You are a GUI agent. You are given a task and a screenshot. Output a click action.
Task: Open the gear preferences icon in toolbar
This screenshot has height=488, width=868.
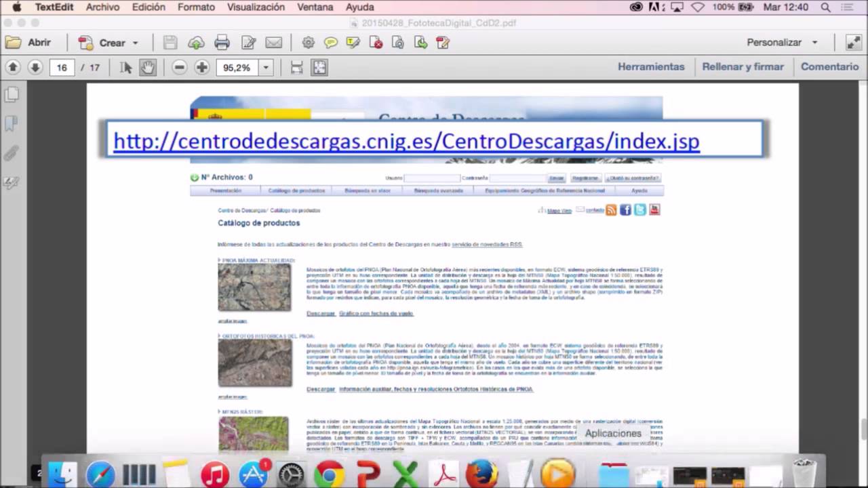(308, 43)
